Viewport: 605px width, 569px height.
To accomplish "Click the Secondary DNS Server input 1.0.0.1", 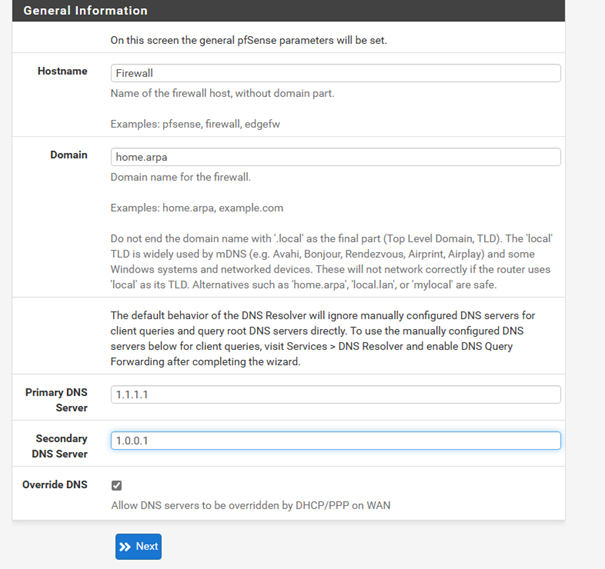I will 335,440.
